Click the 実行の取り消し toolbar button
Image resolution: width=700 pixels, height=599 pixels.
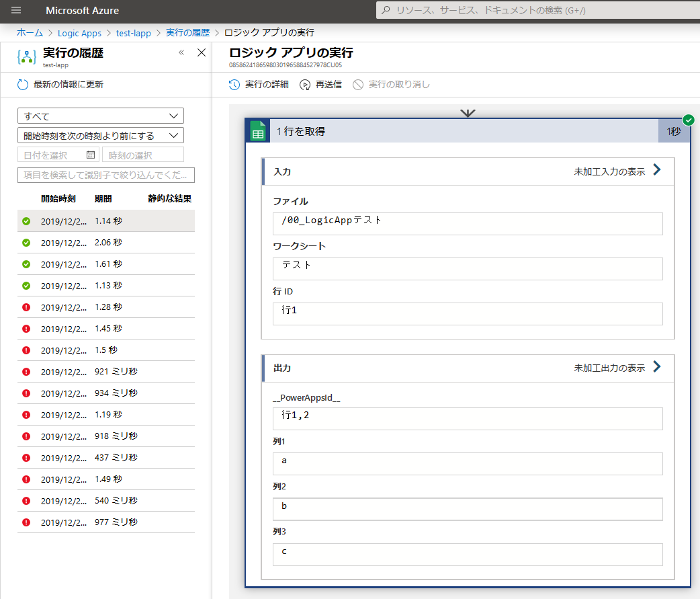(391, 85)
